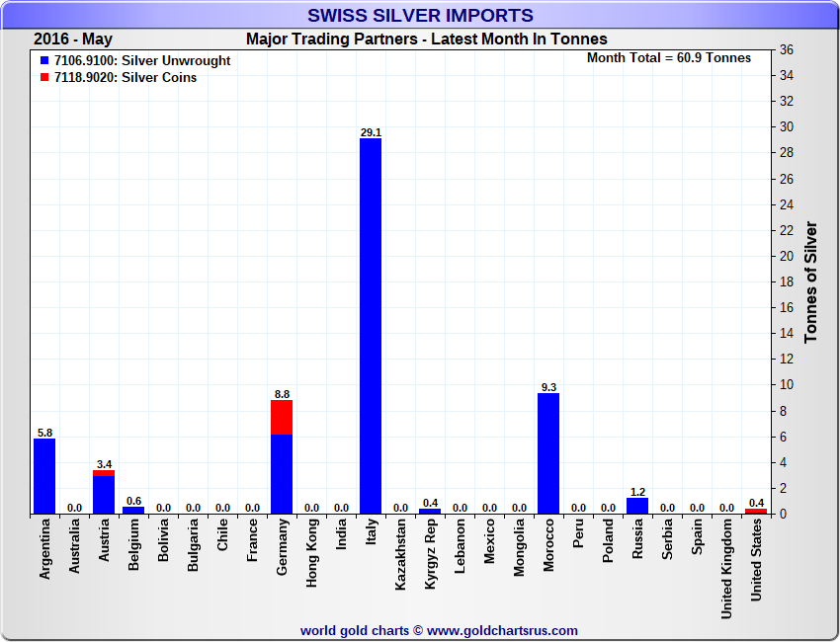Click the blue Silver Unwrought legend swatch
This screenshot has width=840, height=642.
[44, 60]
